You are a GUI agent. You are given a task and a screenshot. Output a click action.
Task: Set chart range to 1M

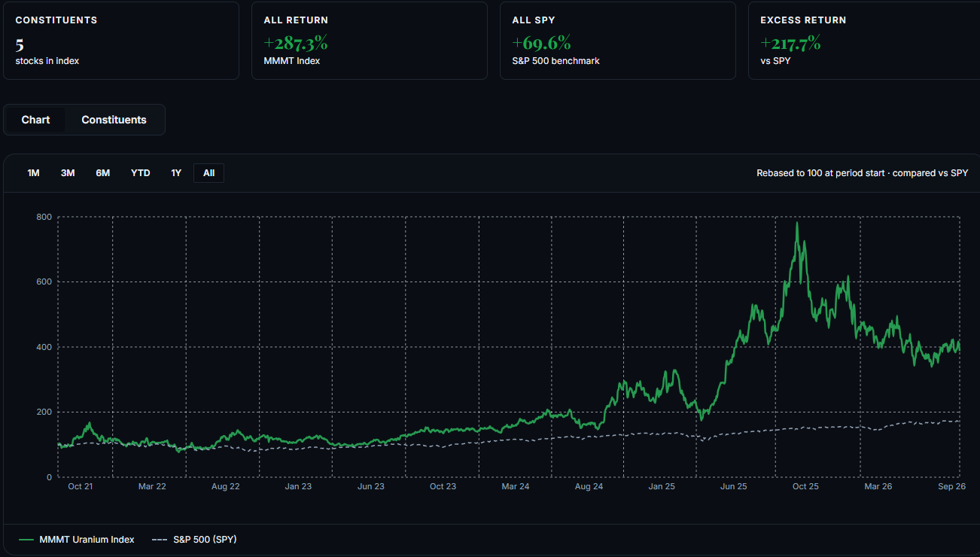[33, 173]
